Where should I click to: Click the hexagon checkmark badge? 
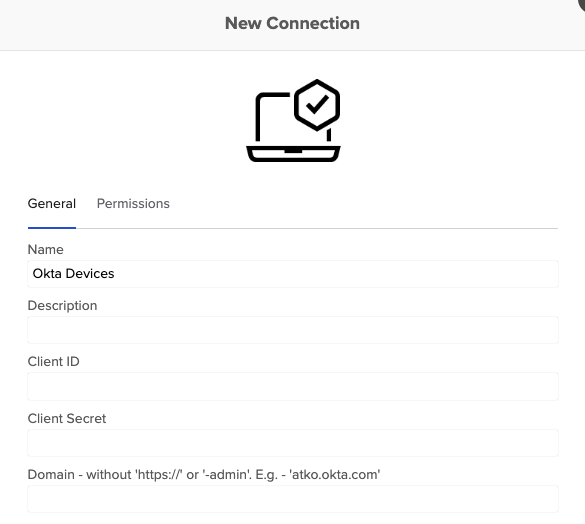[x=317, y=105]
